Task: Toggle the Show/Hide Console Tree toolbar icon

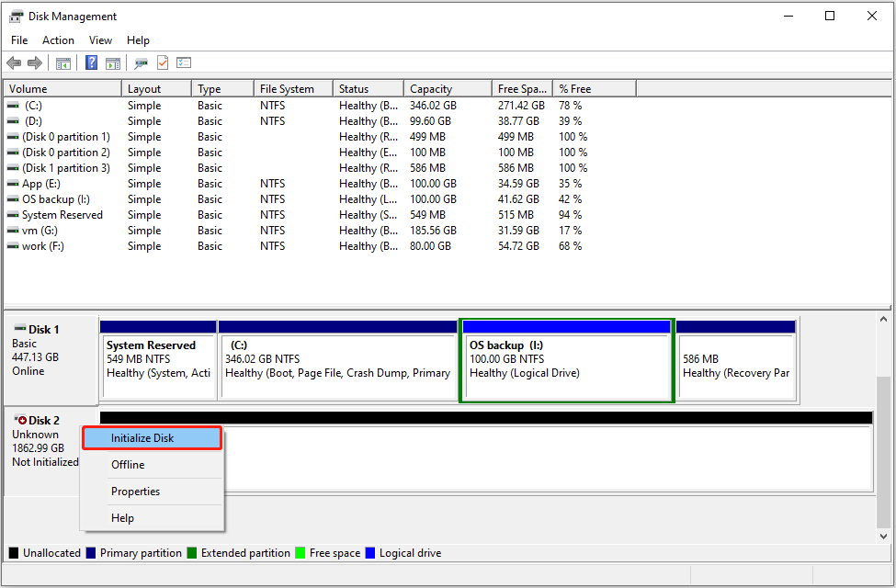Action: coord(62,62)
